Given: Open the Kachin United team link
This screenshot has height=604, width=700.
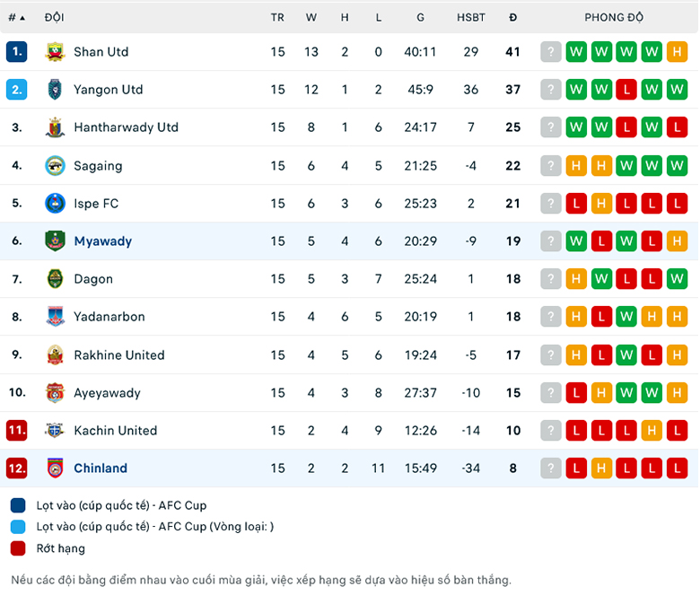Looking at the screenshot, I should (115, 431).
